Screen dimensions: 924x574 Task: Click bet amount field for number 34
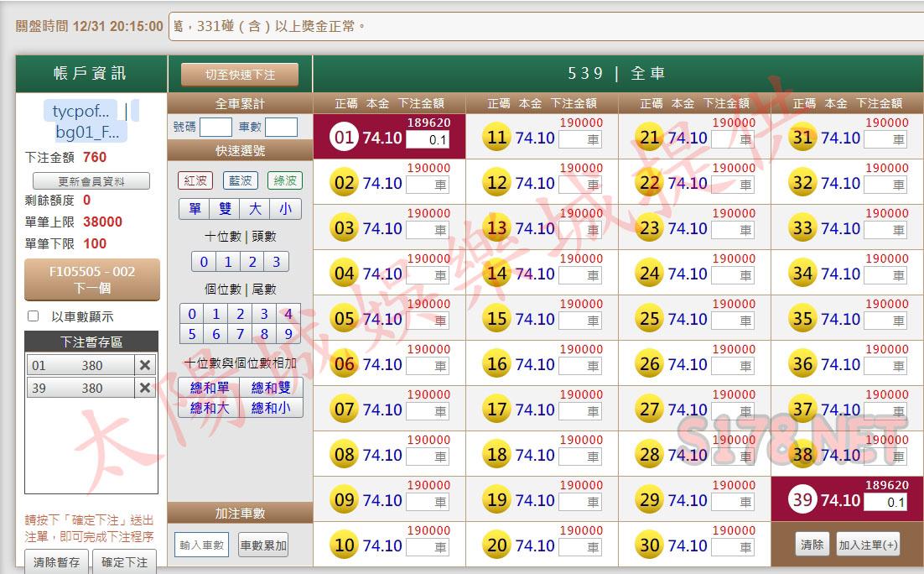coord(885,275)
